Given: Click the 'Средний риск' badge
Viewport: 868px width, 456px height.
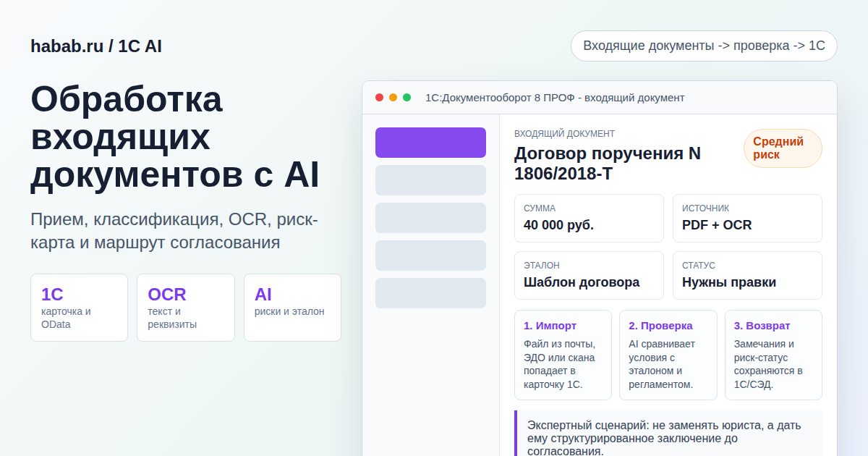Looking at the screenshot, I should tap(783, 148).
